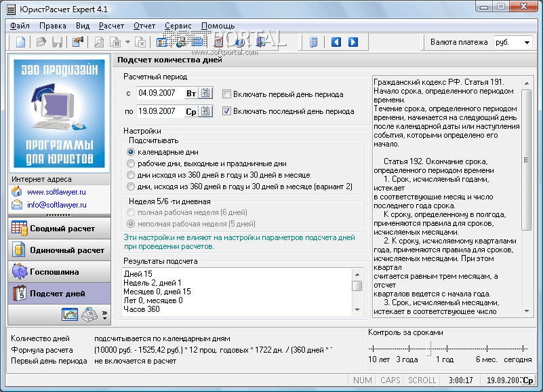Click 'Часов 360' result line
543x392 pixels.
coord(141,309)
